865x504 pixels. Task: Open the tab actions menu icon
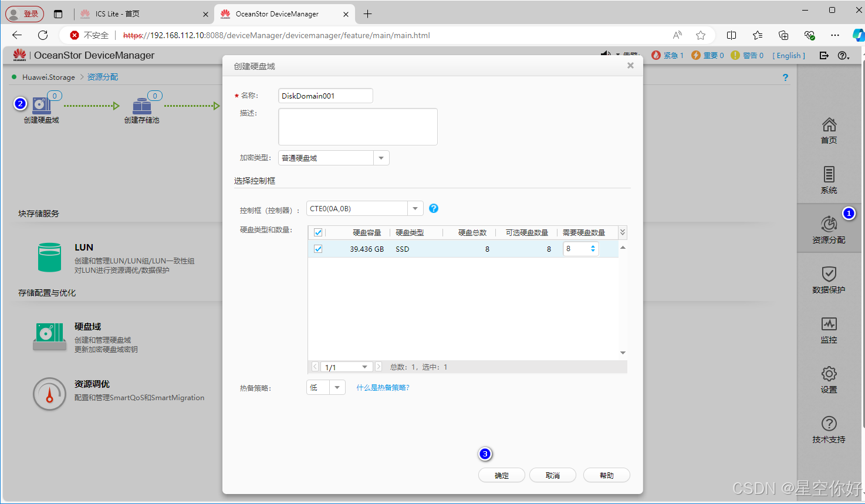[58, 14]
